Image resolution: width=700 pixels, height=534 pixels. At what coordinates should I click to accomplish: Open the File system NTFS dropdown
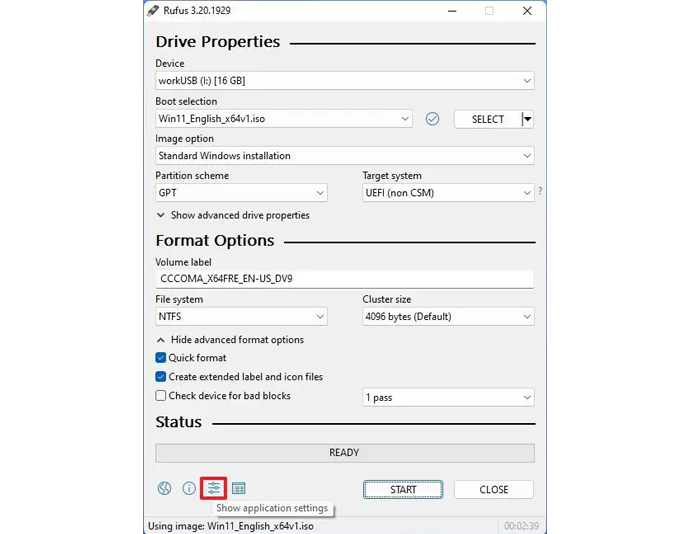(241, 317)
